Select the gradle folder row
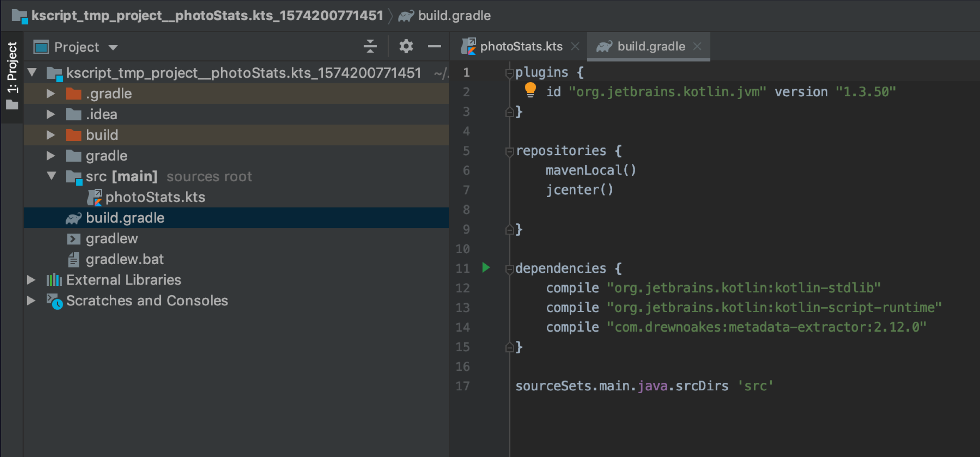Image resolution: width=980 pixels, height=457 pixels. (236, 156)
